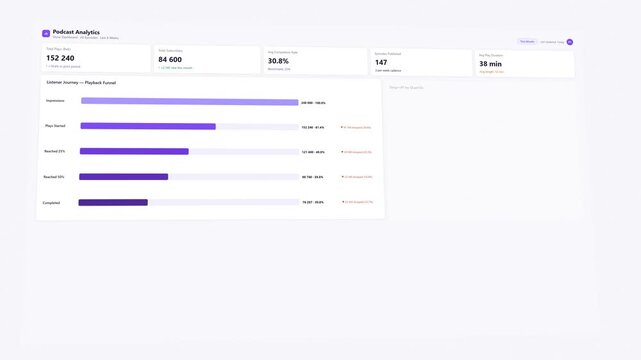Click the Impressions funnel bar
The image size is (641, 360).
190,101
